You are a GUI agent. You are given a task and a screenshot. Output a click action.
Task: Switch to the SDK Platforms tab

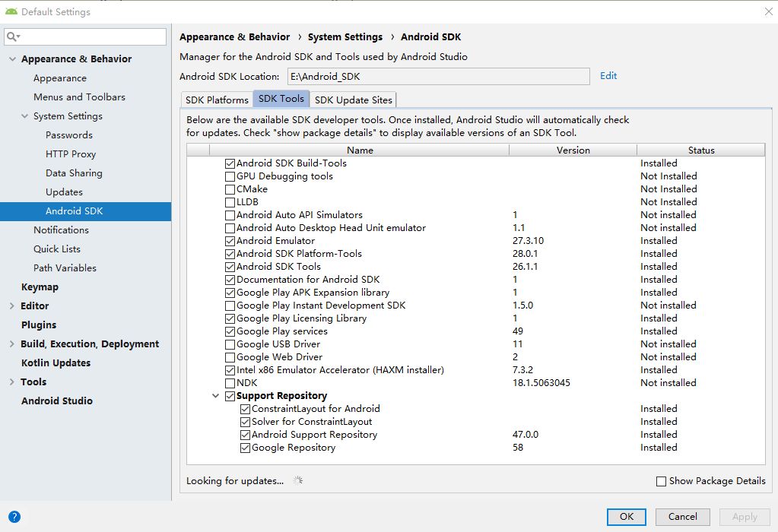(x=217, y=100)
